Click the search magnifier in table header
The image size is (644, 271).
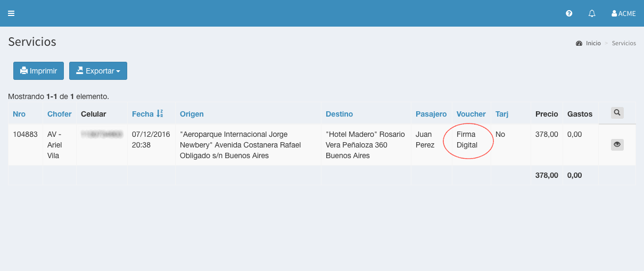[x=617, y=113]
